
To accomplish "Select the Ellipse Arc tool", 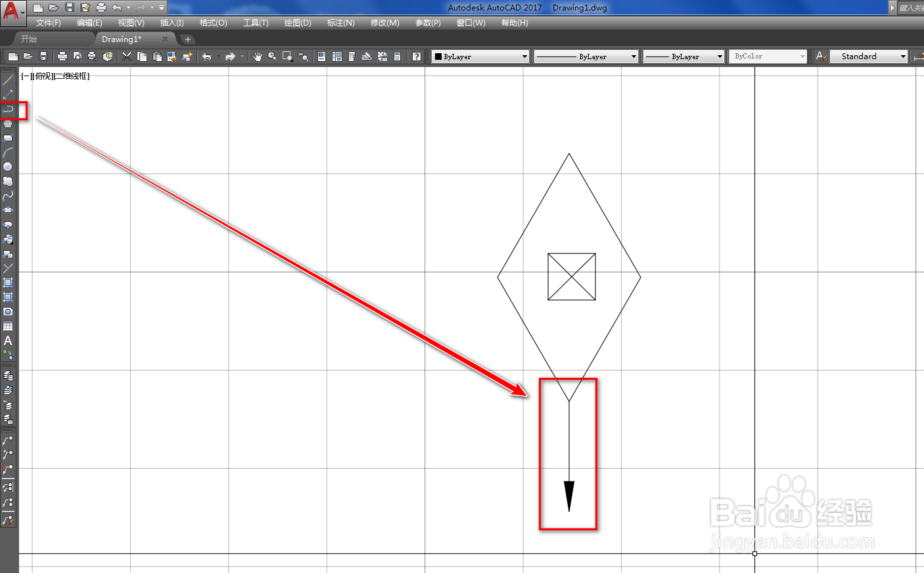I will pyautogui.click(x=8, y=225).
